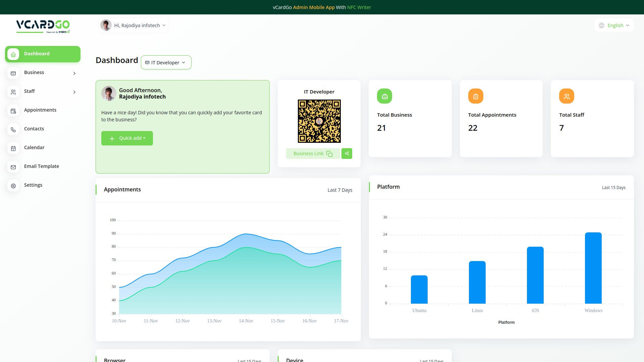Open the Hi, Rajodiya infotech user menu
644x362 pixels.
pyautogui.click(x=133, y=25)
